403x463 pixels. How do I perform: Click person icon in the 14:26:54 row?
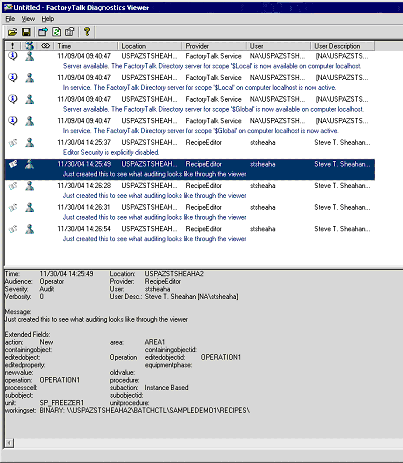[x=30, y=229]
